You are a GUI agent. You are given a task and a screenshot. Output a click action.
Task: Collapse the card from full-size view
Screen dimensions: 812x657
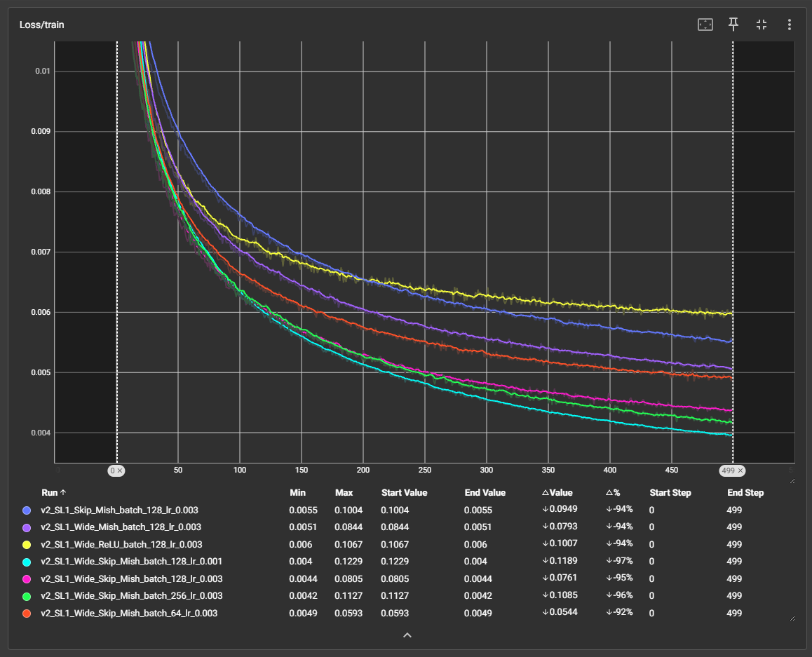(x=762, y=25)
